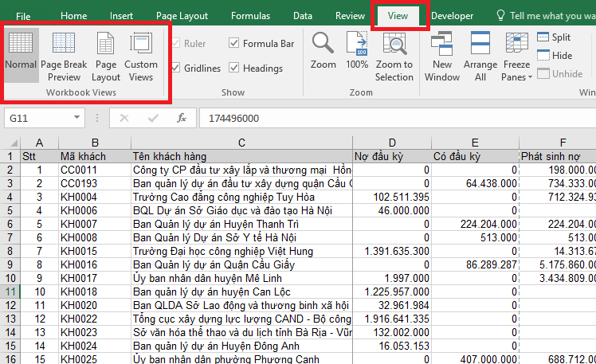Select the Normal workbook view
Screen dimensions: 596x364
21,54
